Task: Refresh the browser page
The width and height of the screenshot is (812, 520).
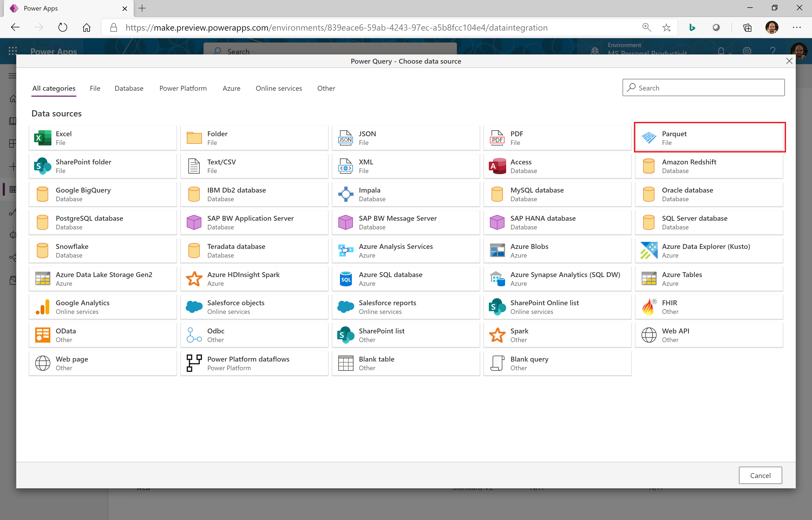Action: pyautogui.click(x=63, y=27)
